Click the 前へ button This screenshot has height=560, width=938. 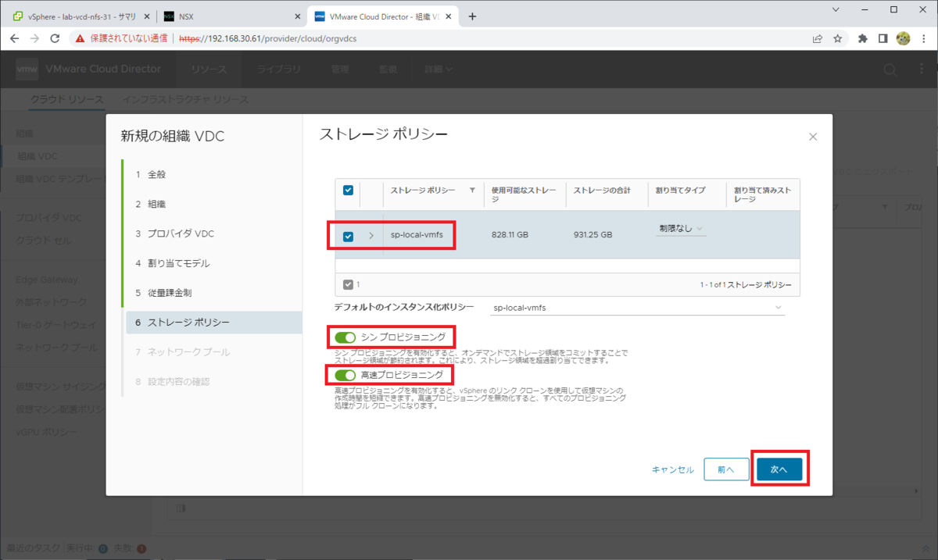click(x=726, y=469)
